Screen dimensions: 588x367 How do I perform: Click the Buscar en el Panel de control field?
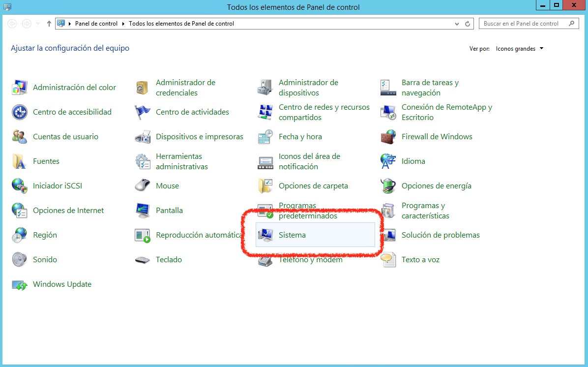(x=529, y=24)
